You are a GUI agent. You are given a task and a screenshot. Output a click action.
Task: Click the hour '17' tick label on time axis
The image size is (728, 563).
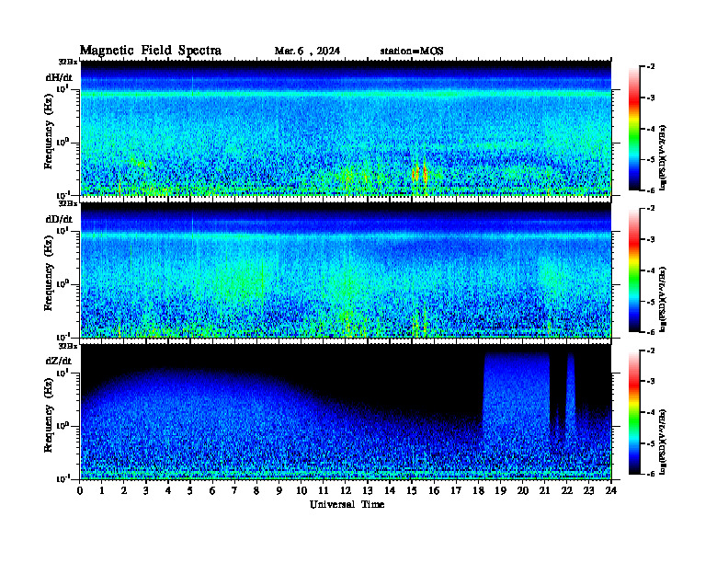tap(456, 491)
